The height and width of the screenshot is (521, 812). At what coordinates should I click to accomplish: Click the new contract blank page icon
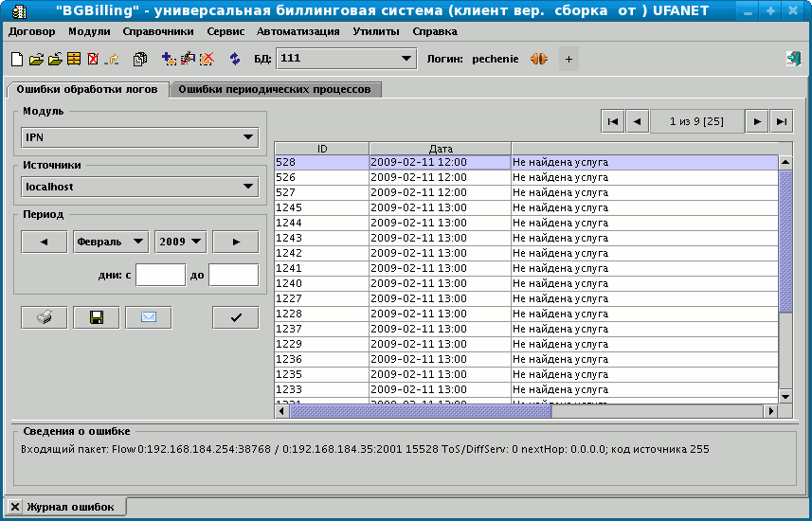(x=16, y=59)
